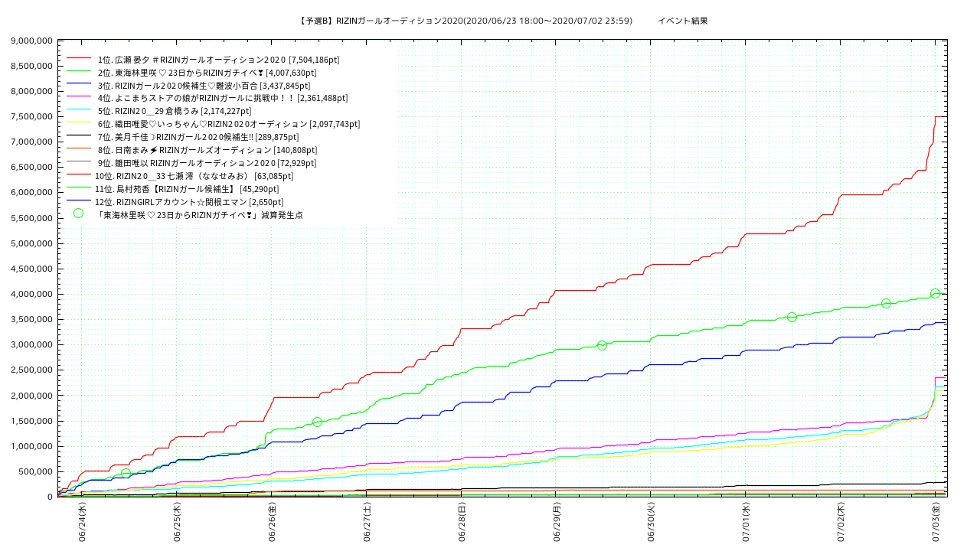Click green deduction marker just after 06/24
The width and height of the screenshot is (980, 551).
point(126,473)
